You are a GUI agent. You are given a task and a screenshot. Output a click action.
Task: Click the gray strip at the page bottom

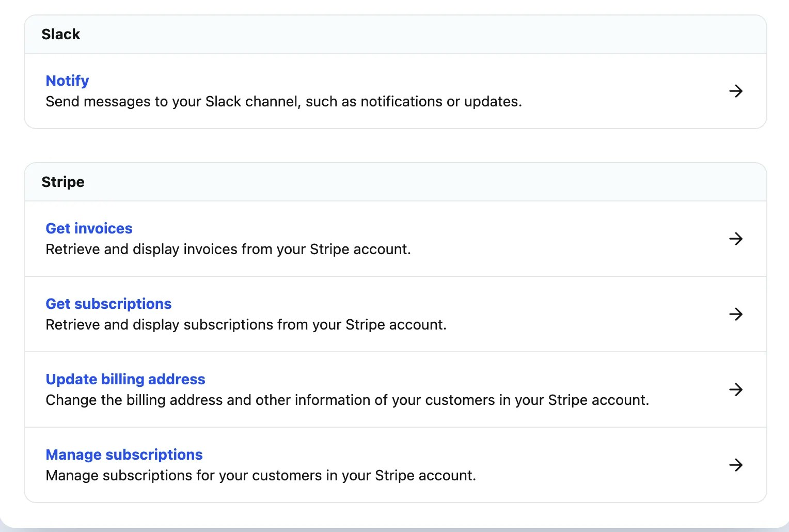coord(394,529)
